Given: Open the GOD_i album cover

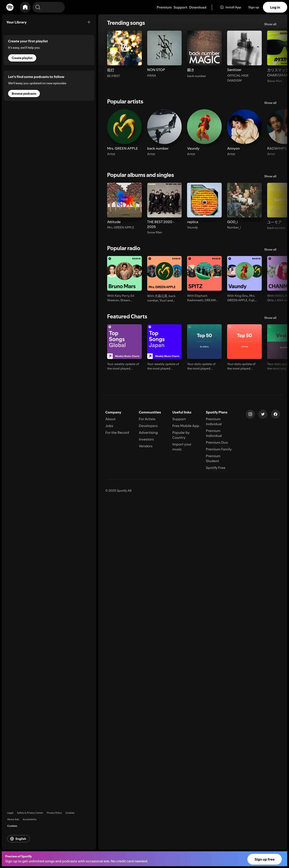Looking at the screenshot, I should (x=245, y=200).
